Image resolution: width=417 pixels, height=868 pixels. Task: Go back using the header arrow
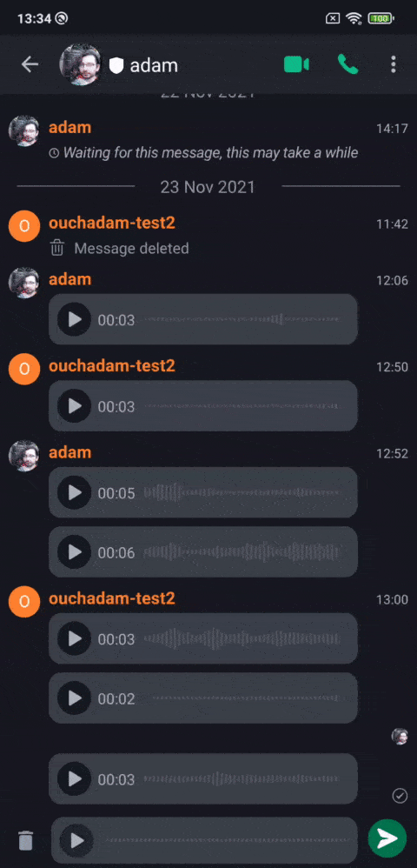point(30,64)
